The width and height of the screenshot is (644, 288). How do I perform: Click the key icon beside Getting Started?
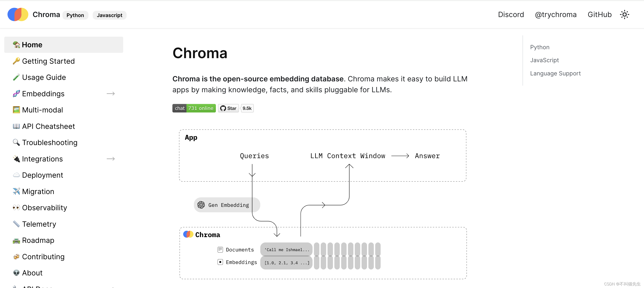[16, 61]
